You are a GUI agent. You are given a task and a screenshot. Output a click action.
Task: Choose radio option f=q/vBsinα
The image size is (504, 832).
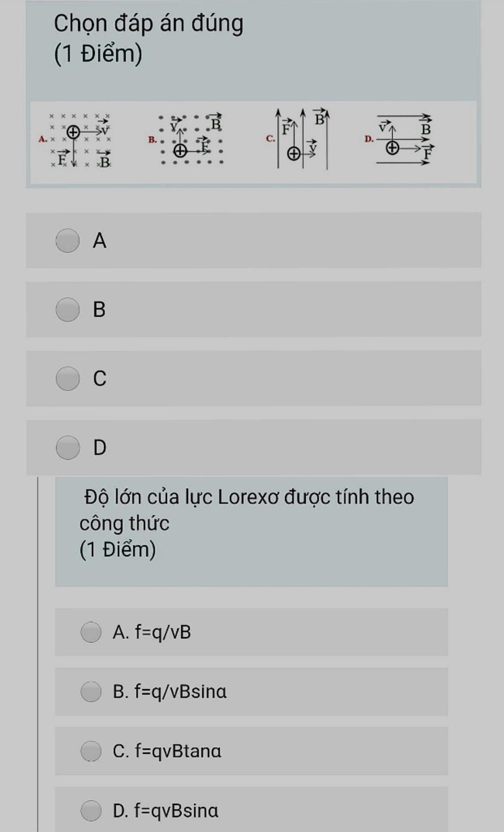pyautogui.click(x=91, y=692)
